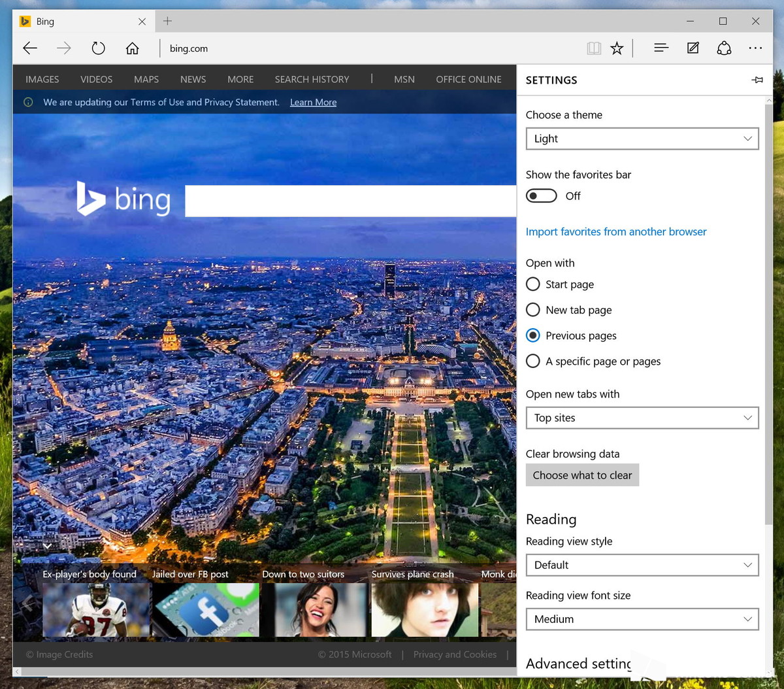Go to Videos in Bing menu
Viewport: 784px width, 689px height.
click(x=97, y=79)
